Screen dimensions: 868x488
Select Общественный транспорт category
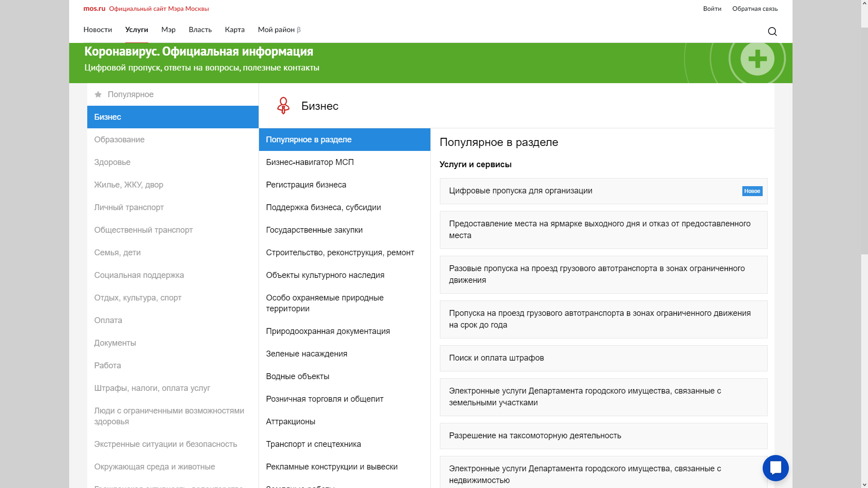click(173, 230)
